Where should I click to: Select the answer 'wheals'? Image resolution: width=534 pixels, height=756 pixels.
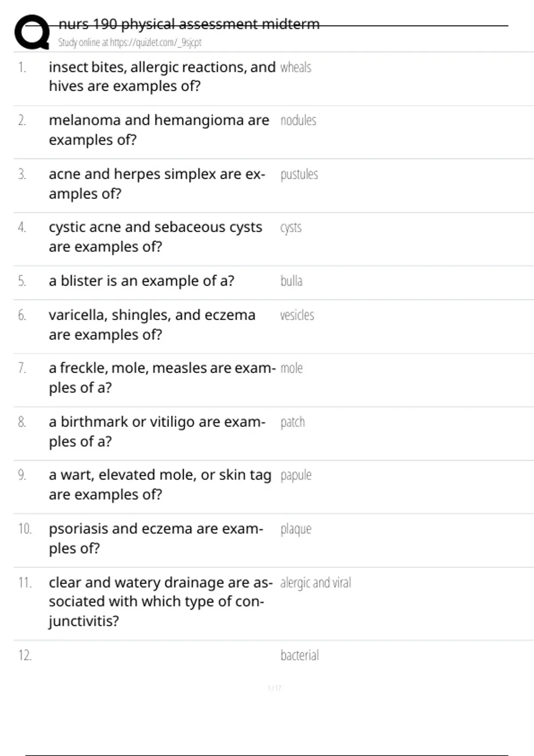295,68
